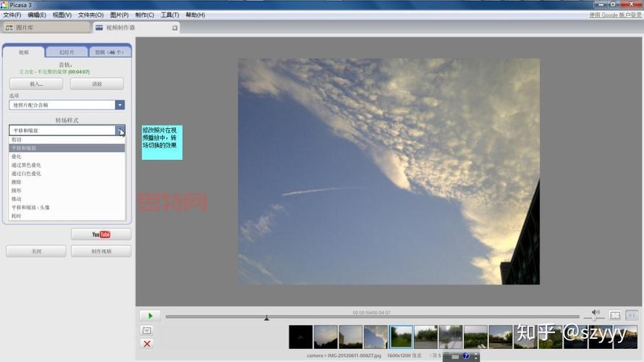The image size is (644, 362).
Task: Click the playback timeline position marker
Action: coord(266,317)
